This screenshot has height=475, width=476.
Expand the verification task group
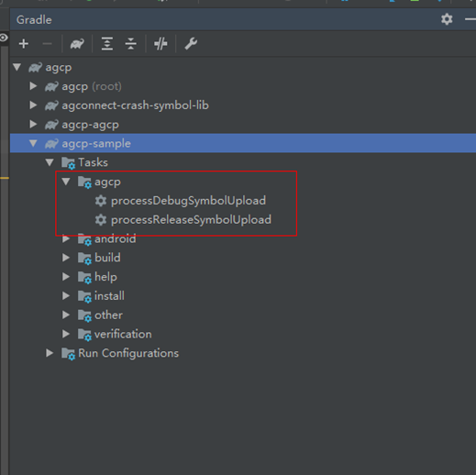(66, 334)
